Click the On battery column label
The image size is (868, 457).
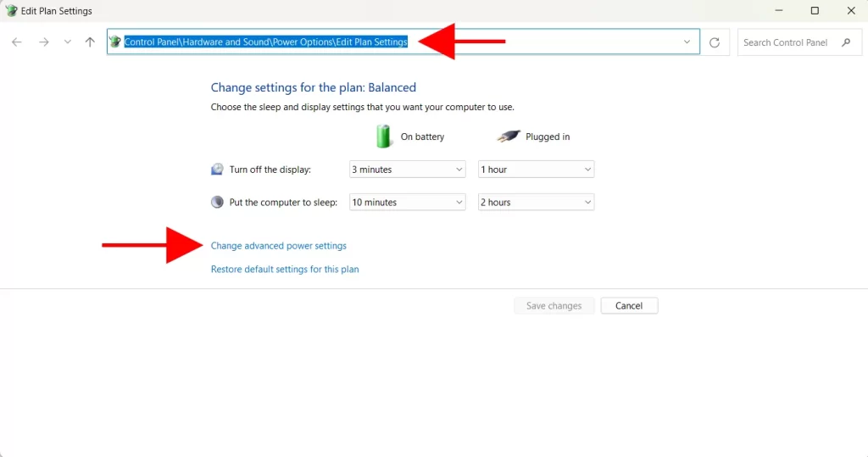click(x=422, y=137)
